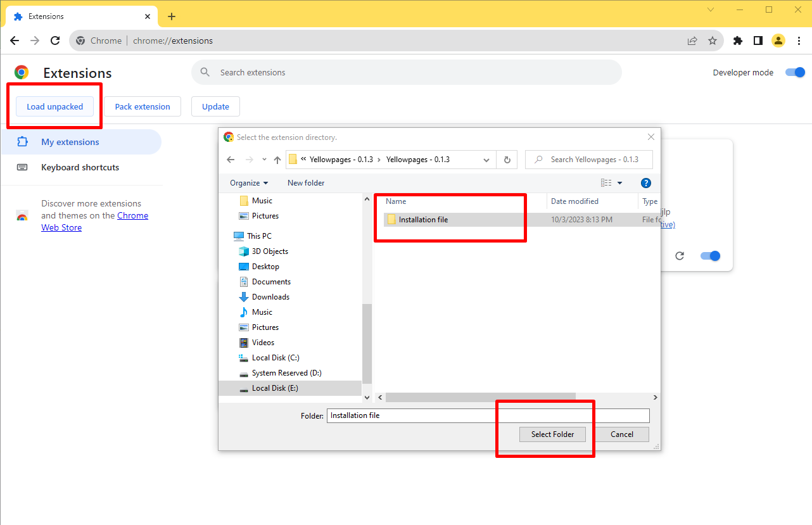This screenshot has width=812, height=525.
Task: Select Keyboard shortcuts in the sidebar
Action: 80,167
